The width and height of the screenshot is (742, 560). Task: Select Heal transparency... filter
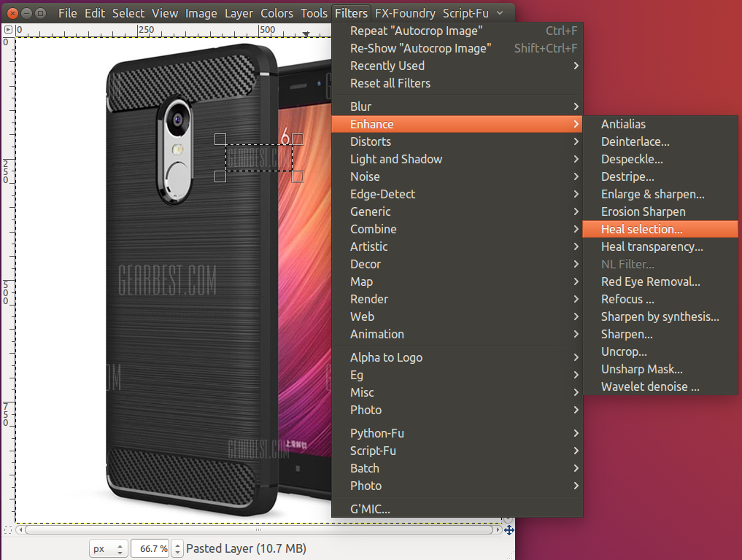[x=660, y=246]
